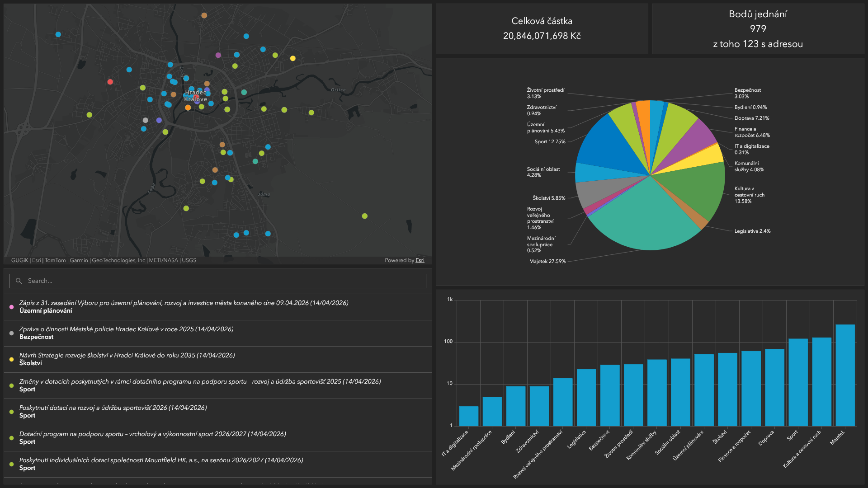Click the red map point west of center
Screen dimensions: 868x488
[x=110, y=82]
